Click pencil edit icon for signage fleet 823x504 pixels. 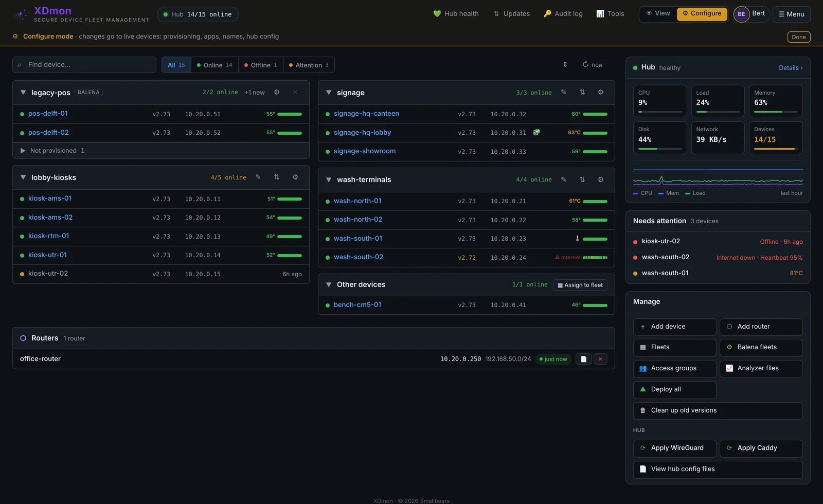pyautogui.click(x=564, y=93)
